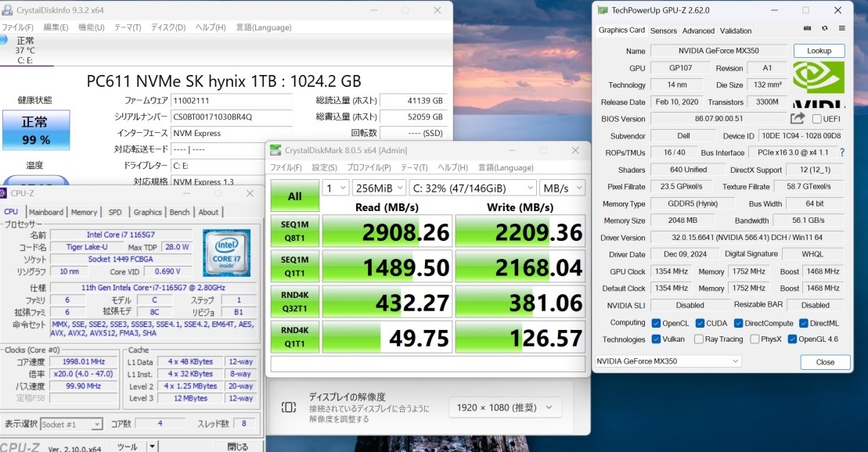
Task: Click the Intel Core i7 logo badge
Action: 226,253
